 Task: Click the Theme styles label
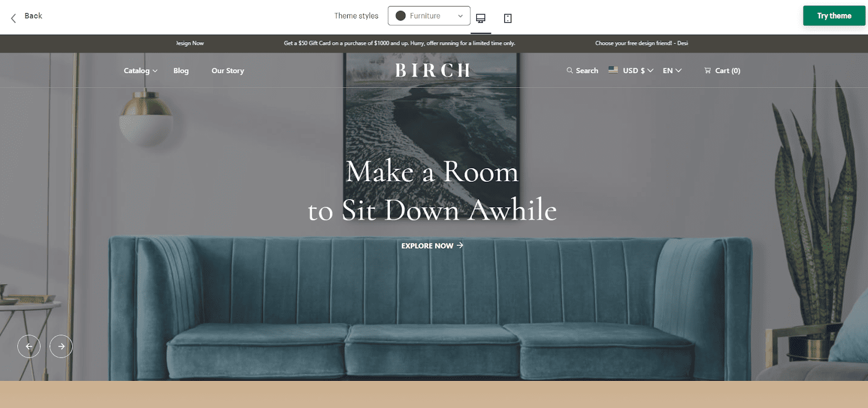coord(356,16)
